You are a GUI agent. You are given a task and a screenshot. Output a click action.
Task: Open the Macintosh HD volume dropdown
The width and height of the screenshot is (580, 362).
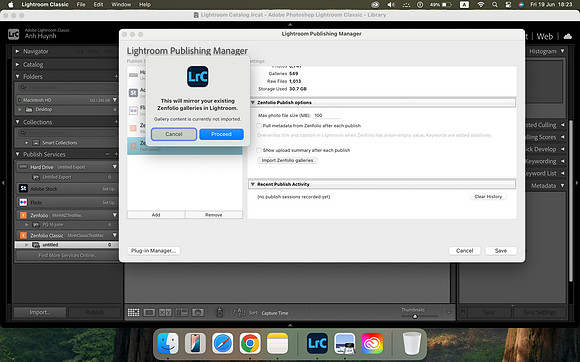[115, 100]
